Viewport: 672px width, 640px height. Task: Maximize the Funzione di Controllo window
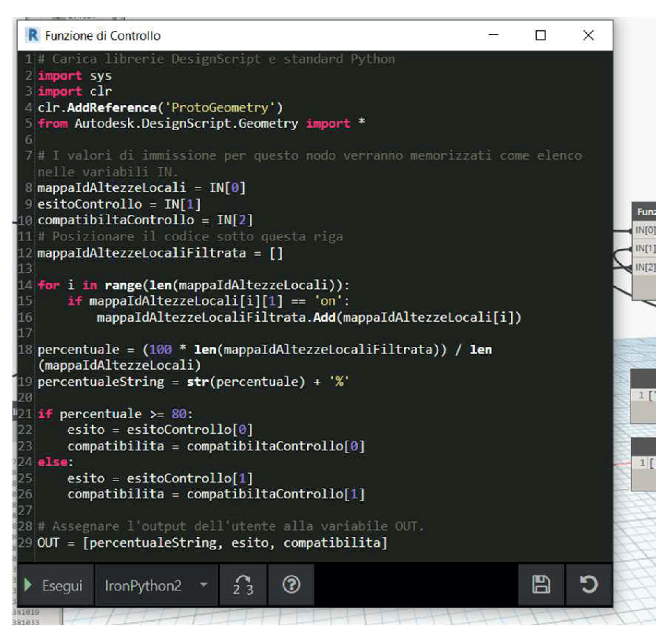540,36
